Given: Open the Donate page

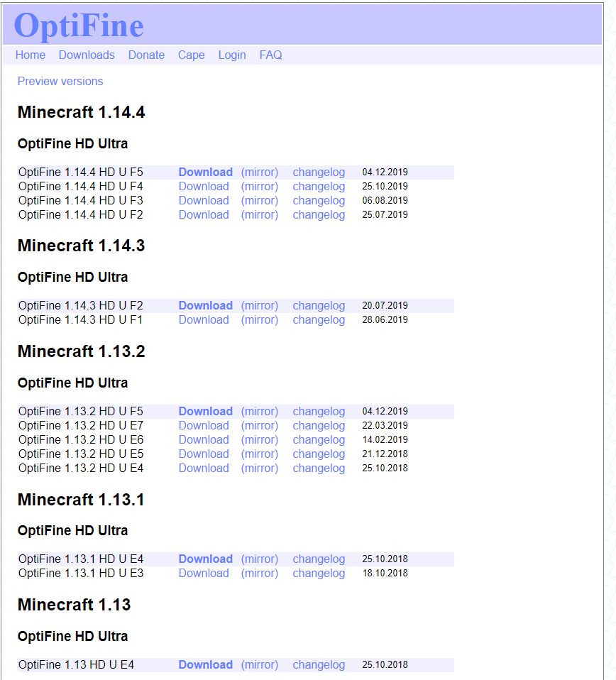Looking at the screenshot, I should tap(146, 55).
